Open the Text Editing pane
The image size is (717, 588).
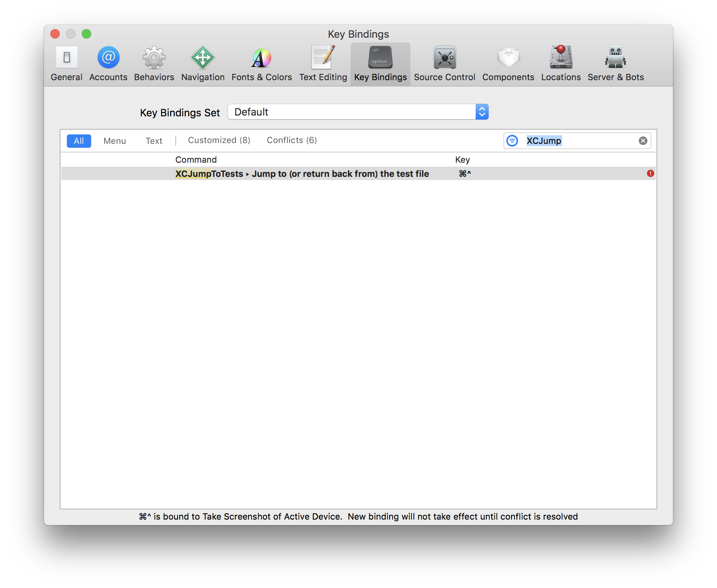click(323, 64)
